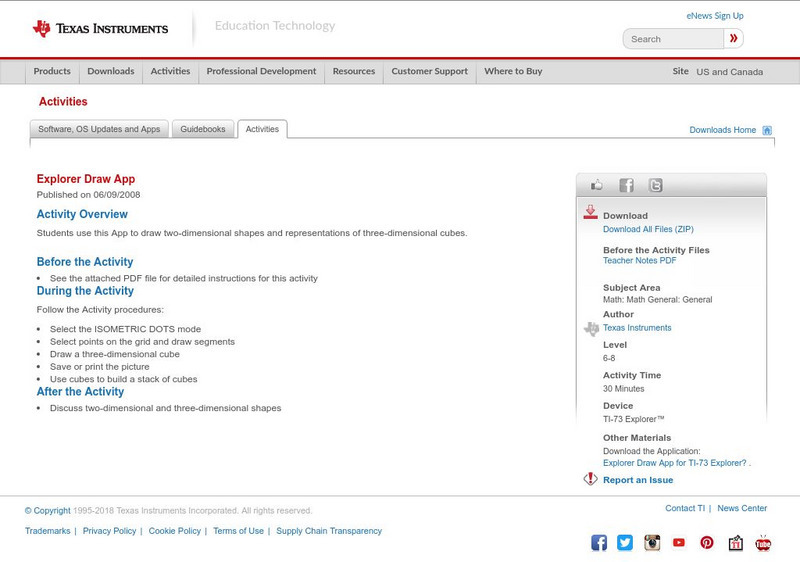Open the Resources menu
Viewport: 800px width, 562px height.
click(354, 71)
